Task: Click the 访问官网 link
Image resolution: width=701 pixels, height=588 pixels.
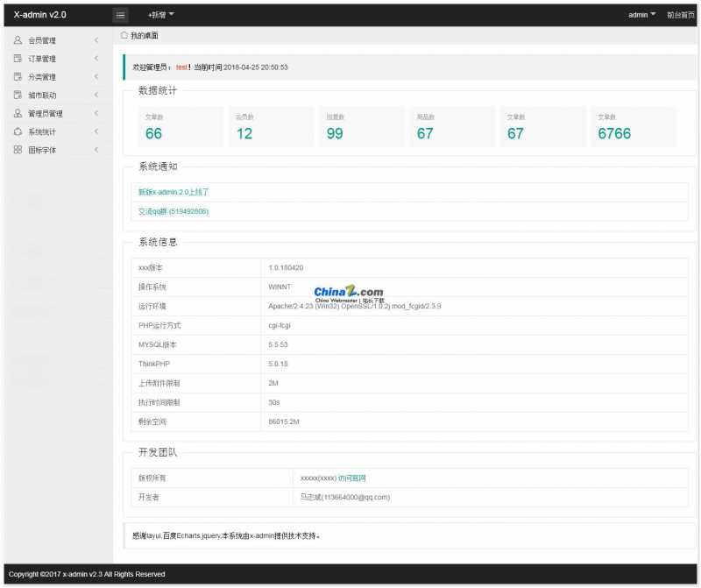Action: tap(351, 478)
